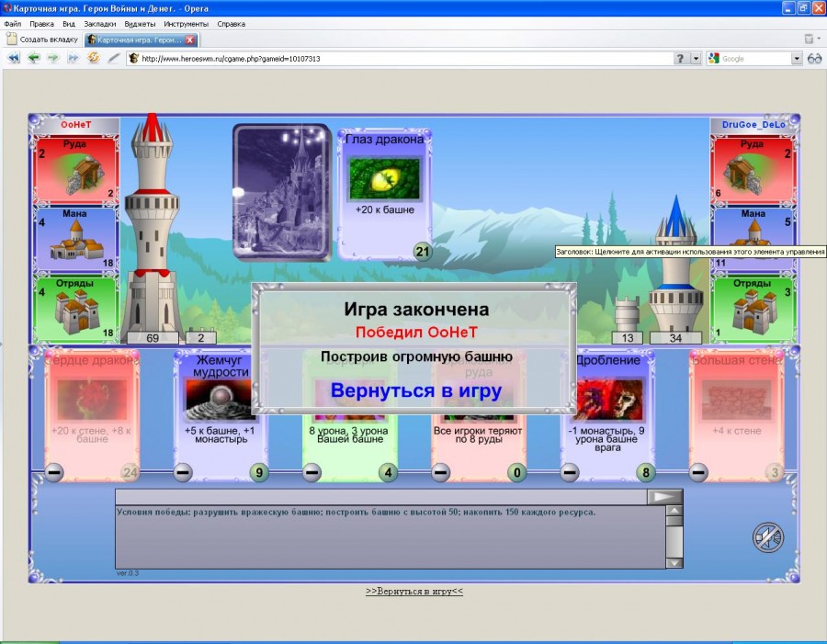The image size is (827, 644).
Task: Click the player name OoHeT
Action: tap(76, 124)
